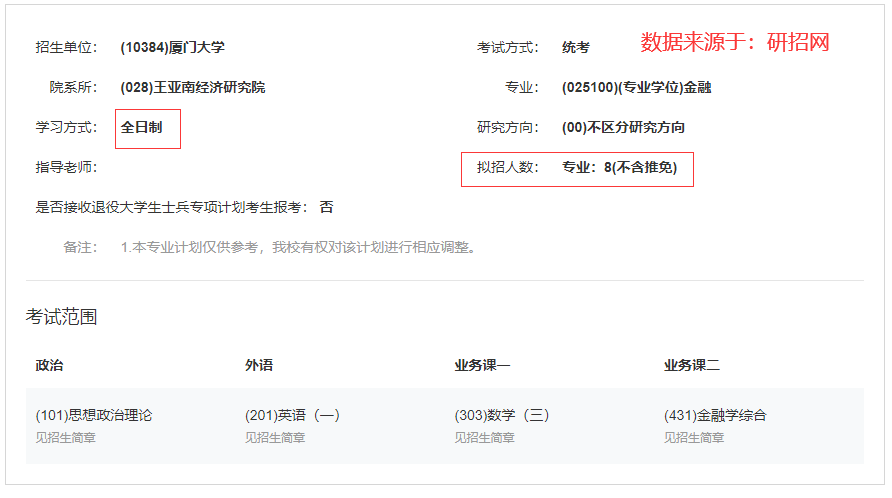Click the 拟招人数 label
This screenshot has height=498, width=892.
507,167
